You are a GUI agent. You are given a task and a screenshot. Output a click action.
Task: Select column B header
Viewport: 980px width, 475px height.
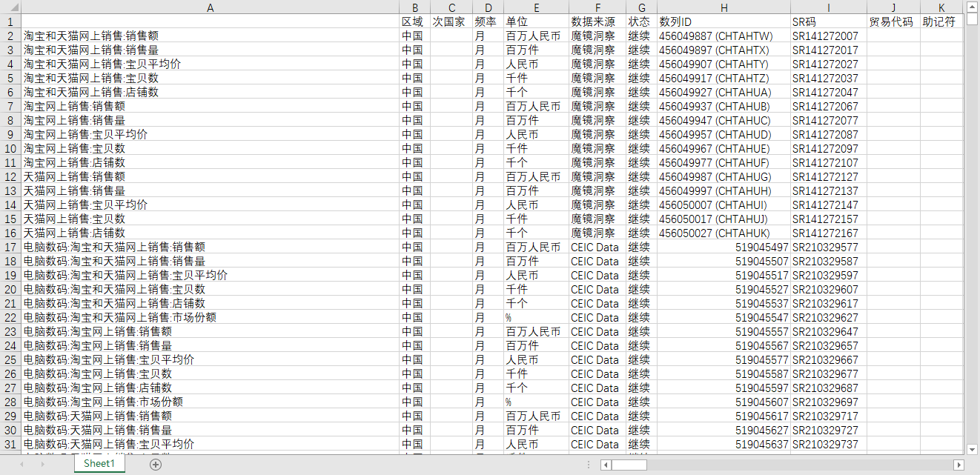click(414, 7)
